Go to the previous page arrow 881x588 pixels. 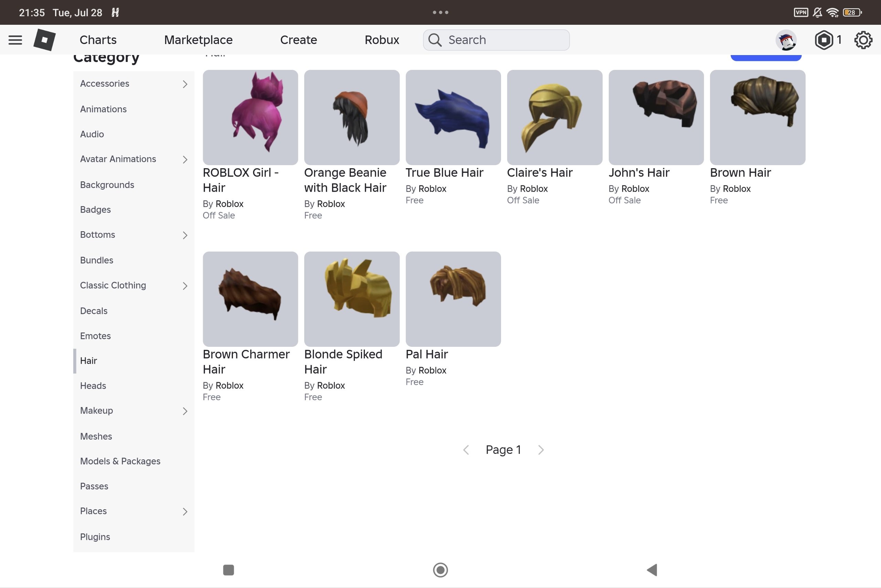tap(466, 450)
